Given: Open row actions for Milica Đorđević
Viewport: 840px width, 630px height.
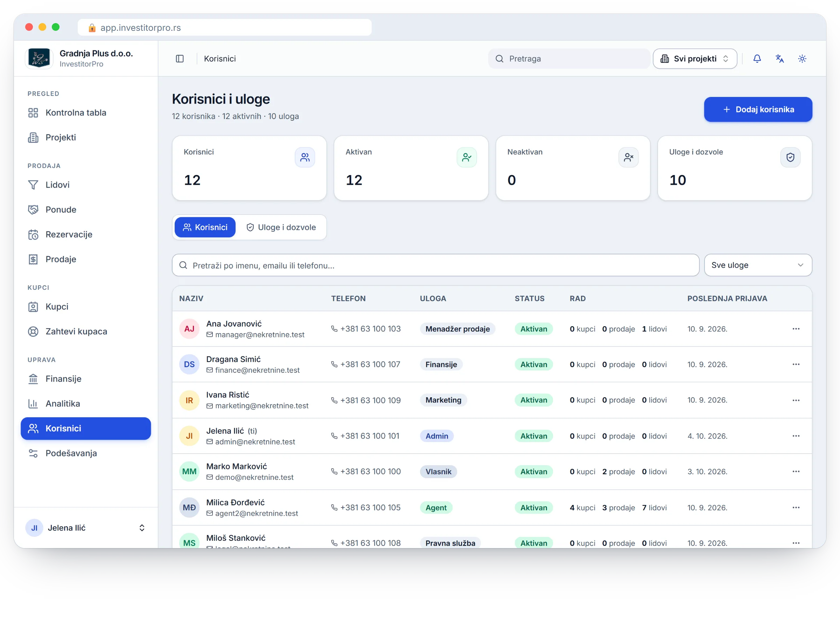Looking at the screenshot, I should (796, 508).
